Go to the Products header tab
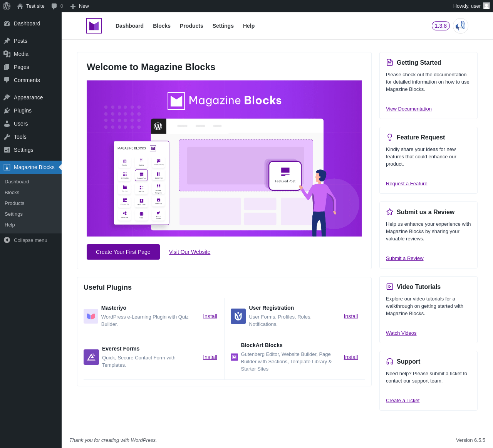Viewport: 493px width, 448px height. pos(191,26)
